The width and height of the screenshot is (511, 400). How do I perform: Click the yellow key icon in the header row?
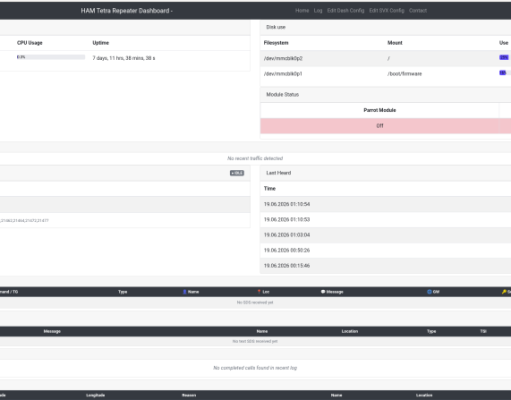pyautogui.click(x=504, y=292)
